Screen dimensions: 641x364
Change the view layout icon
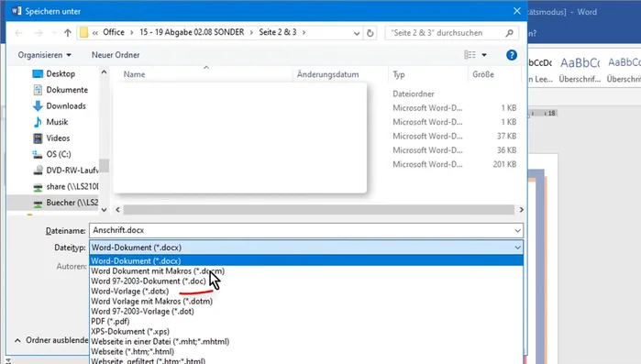470,55
